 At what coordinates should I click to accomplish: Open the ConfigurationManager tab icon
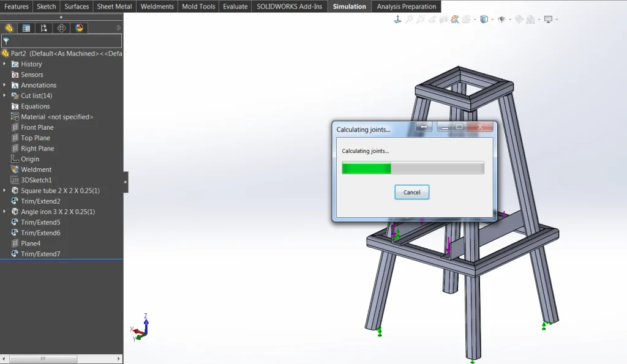pos(43,28)
